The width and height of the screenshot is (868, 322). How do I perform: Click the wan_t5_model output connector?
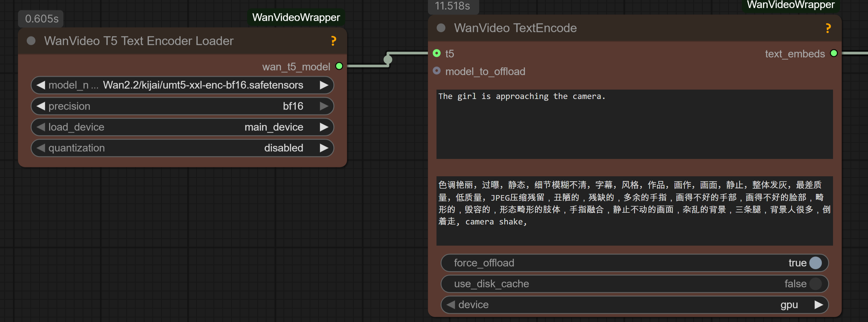click(339, 66)
